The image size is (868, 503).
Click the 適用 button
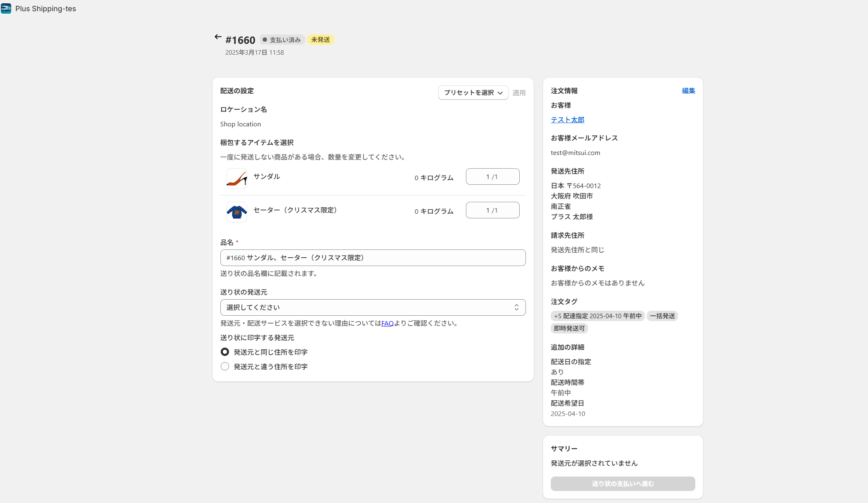click(x=519, y=93)
